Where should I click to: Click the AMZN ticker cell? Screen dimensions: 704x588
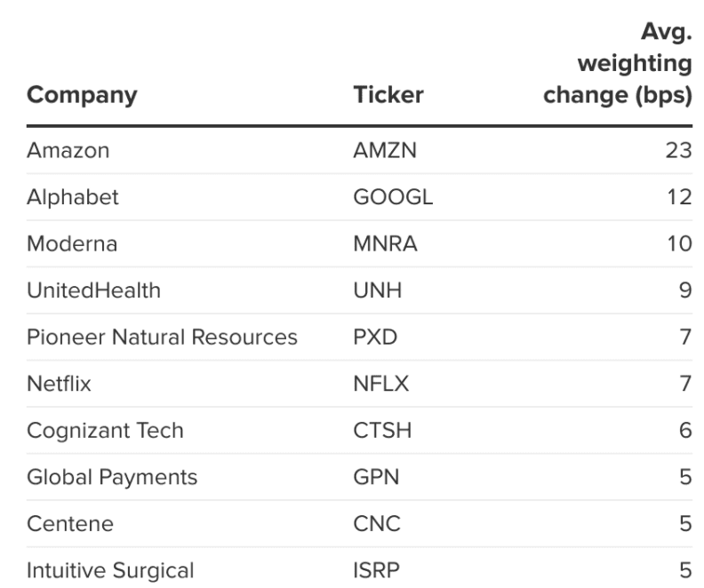tap(384, 150)
